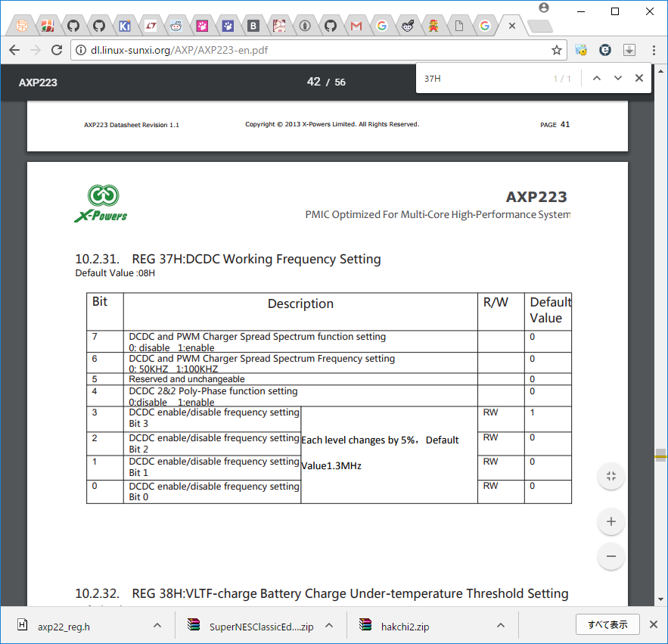The width and height of the screenshot is (668, 644).
Task: Switch to the tab with 'B' icon
Action: click(253, 26)
